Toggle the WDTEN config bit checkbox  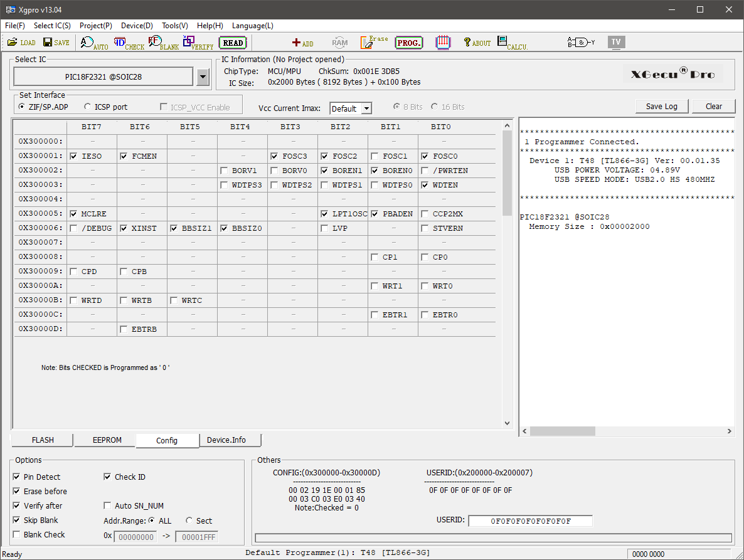[425, 185]
